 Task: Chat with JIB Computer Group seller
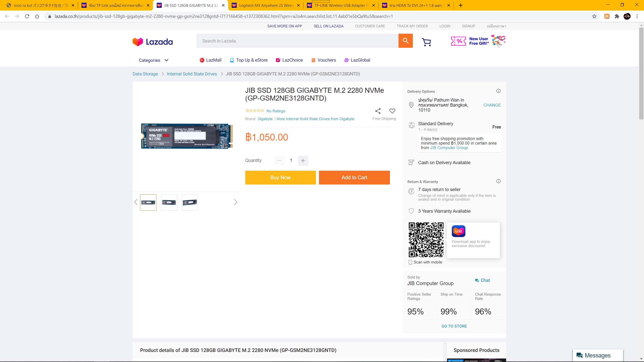482,280
